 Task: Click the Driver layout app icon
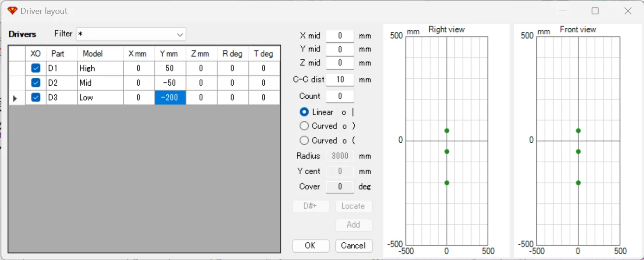pyautogui.click(x=12, y=11)
